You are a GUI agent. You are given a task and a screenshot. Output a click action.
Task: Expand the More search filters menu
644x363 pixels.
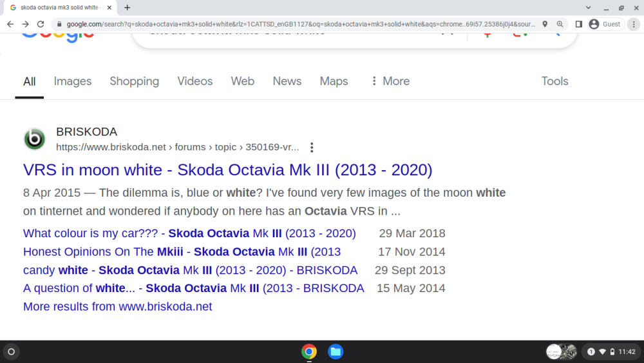click(x=390, y=81)
